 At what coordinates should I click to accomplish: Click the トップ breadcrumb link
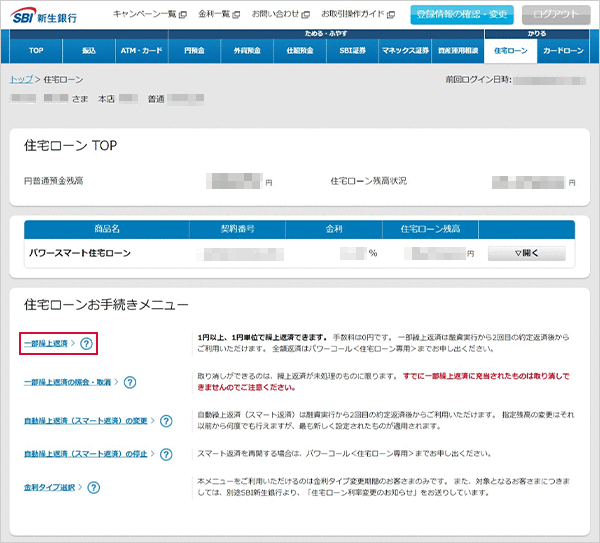click(20, 78)
